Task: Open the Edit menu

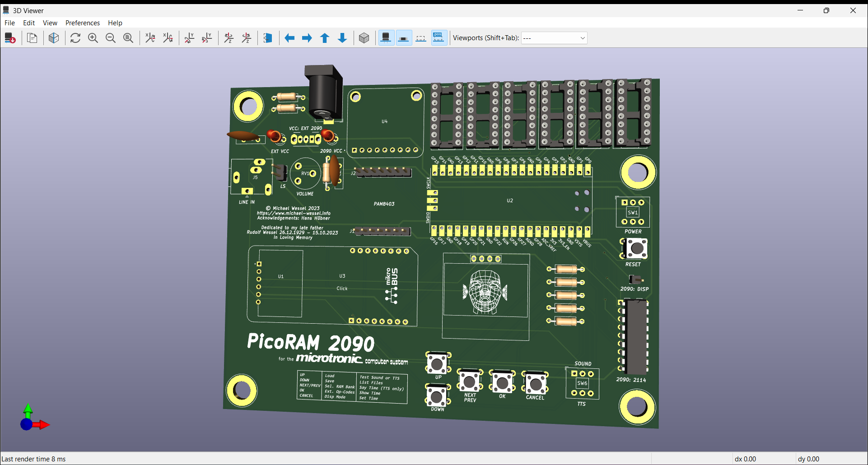Action: (x=29, y=23)
